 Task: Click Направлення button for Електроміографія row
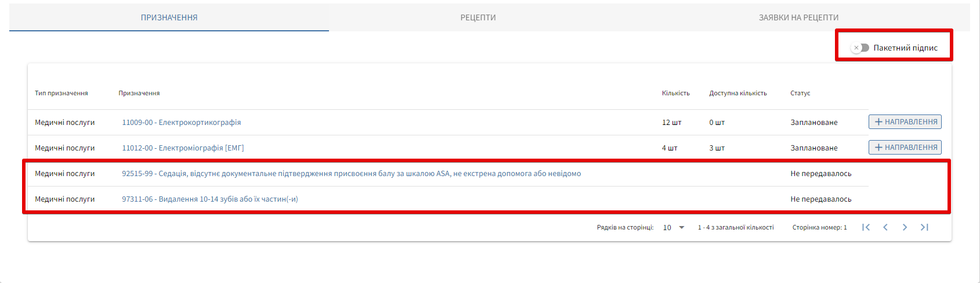pyautogui.click(x=905, y=148)
